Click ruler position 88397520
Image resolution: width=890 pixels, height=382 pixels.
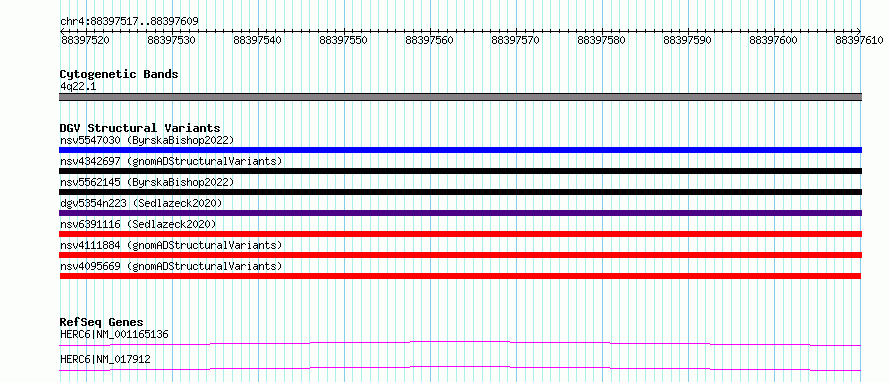(85, 40)
